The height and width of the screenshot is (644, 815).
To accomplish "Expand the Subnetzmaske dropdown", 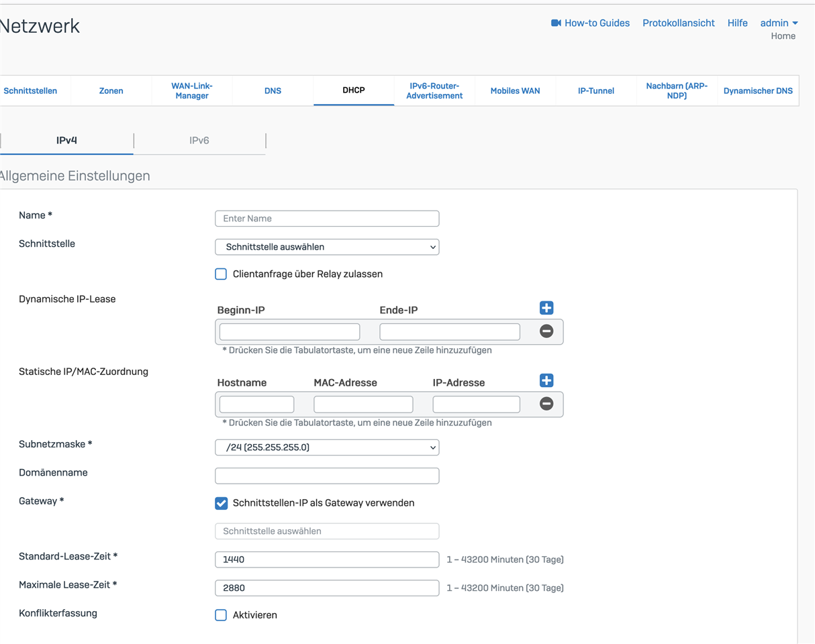I will point(327,447).
